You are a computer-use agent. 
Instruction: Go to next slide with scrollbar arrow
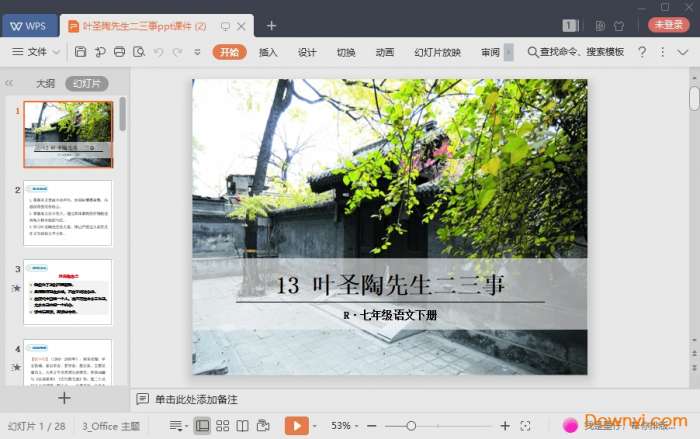[694, 368]
